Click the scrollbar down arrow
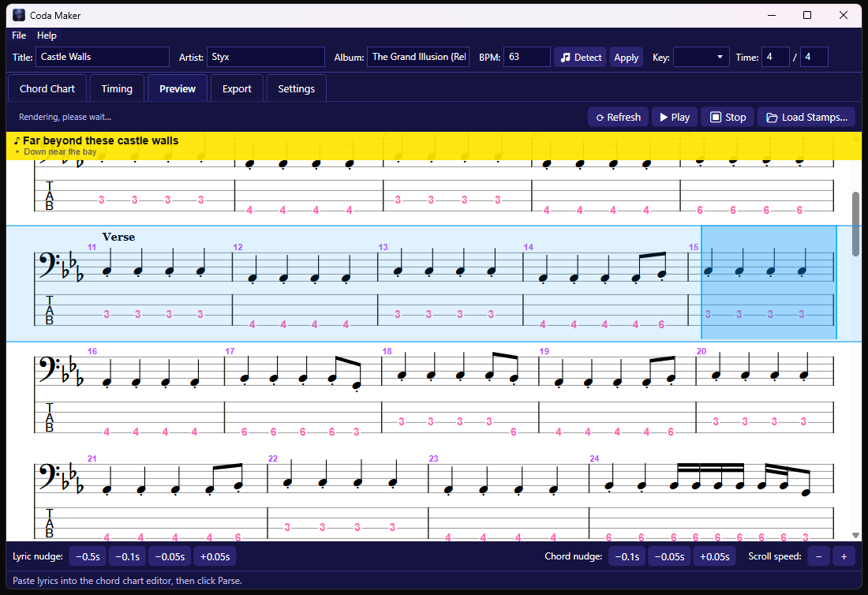This screenshot has width=868, height=595. [x=855, y=535]
